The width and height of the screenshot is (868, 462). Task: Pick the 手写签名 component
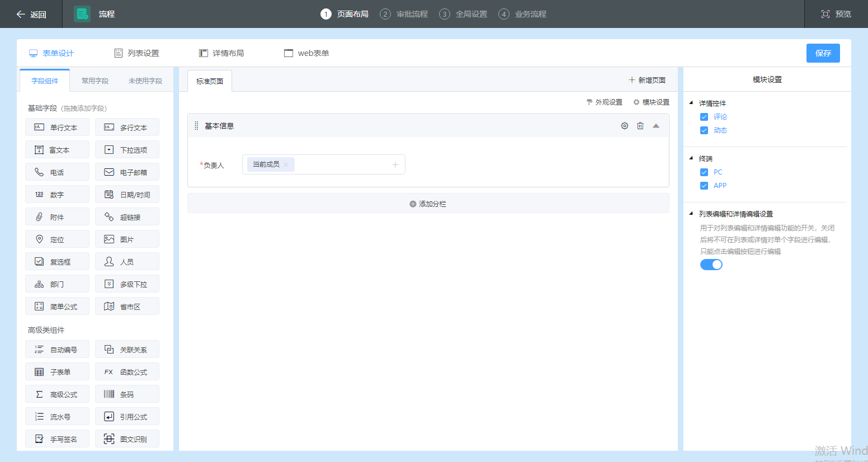[x=57, y=439]
